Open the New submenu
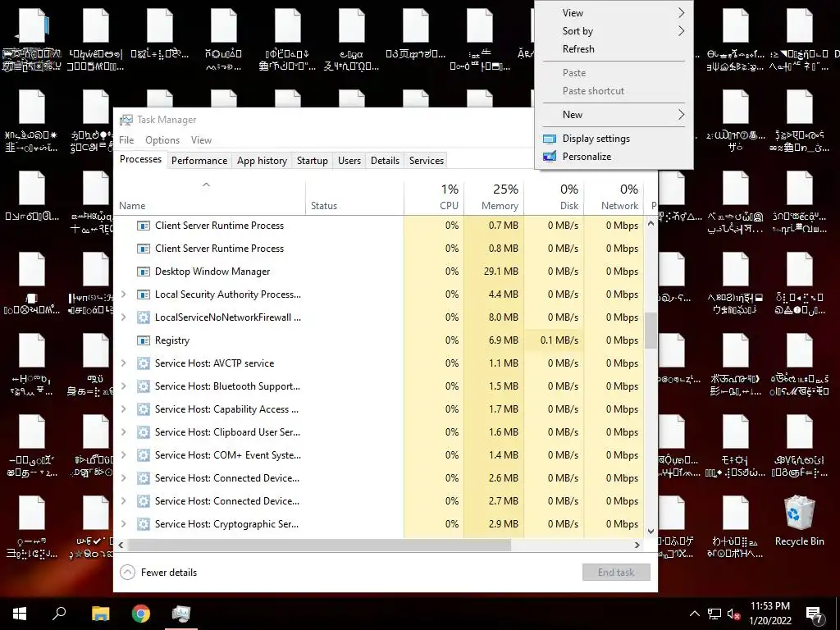The width and height of the screenshot is (840, 630). [614, 115]
